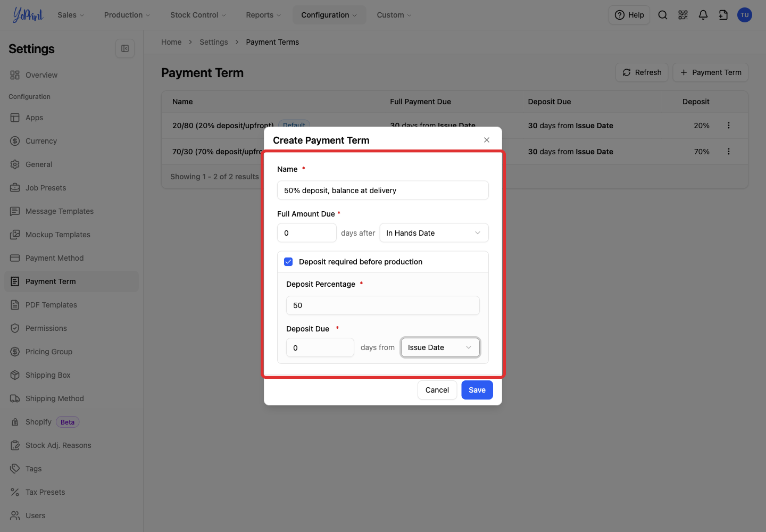Click the Deposit Due days field
The width and height of the screenshot is (766, 532).
pyautogui.click(x=320, y=347)
